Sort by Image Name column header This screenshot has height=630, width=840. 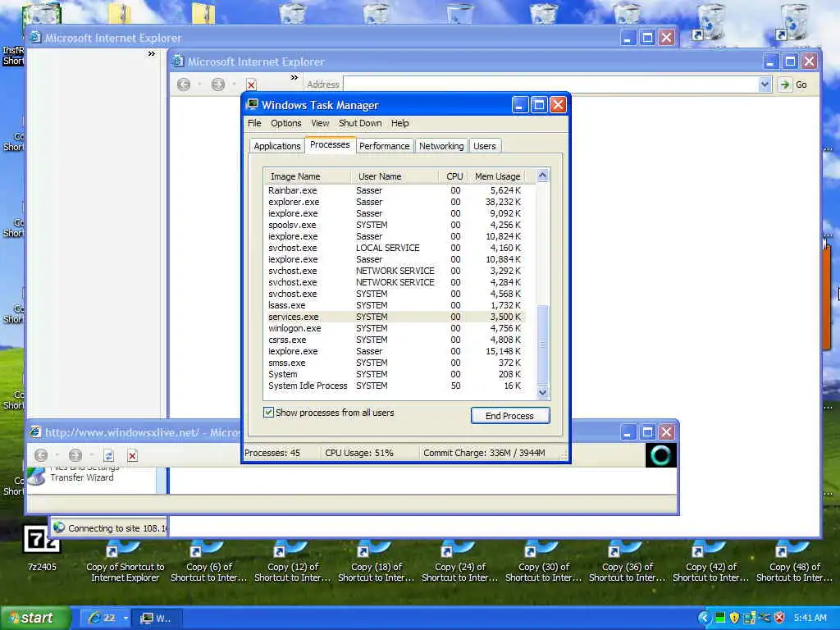pos(307,176)
